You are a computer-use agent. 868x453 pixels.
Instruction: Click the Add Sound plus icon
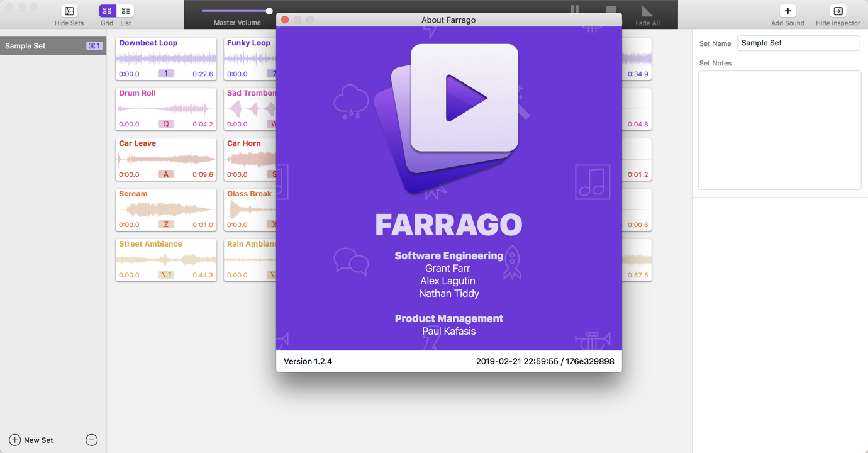[x=787, y=11]
